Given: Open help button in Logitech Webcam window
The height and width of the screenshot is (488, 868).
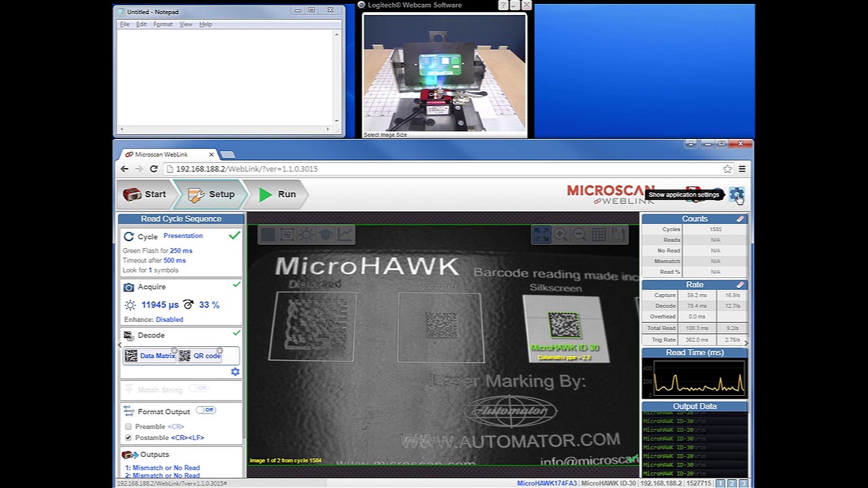Looking at the screenshot, I should (x=502, y=5).
